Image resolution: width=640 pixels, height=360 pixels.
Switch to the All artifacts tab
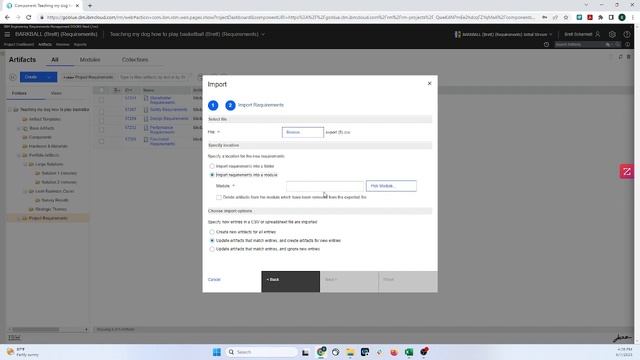[55, 60]
